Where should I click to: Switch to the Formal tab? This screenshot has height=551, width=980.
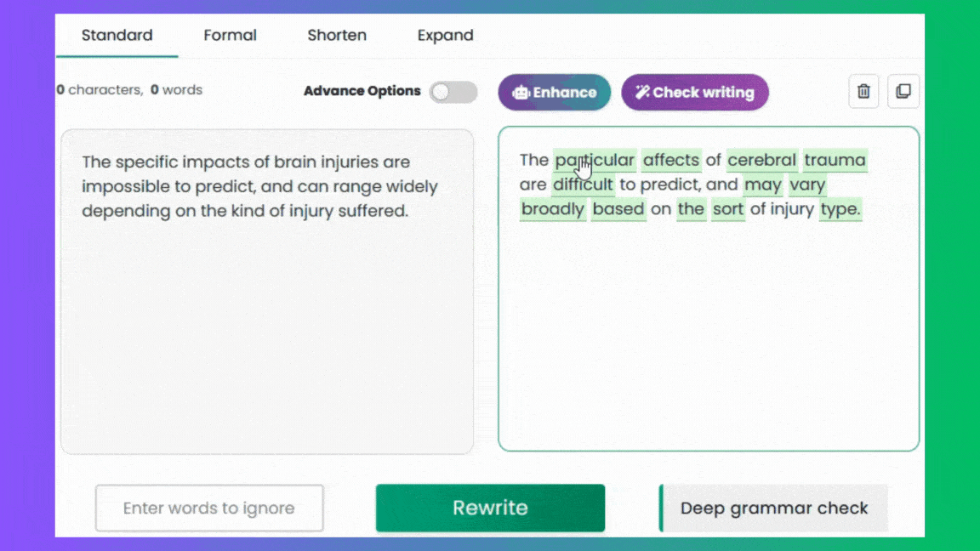point(230,35)
